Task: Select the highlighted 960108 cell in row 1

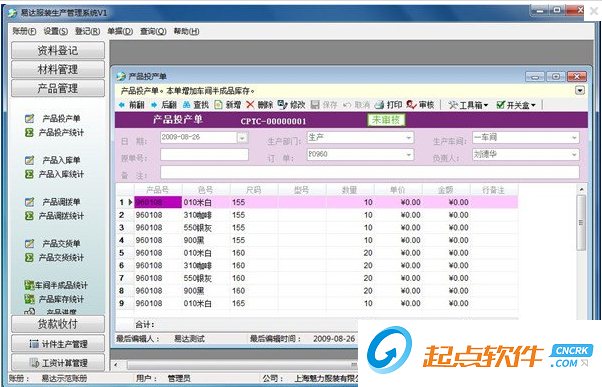Action: coord(158,202)
